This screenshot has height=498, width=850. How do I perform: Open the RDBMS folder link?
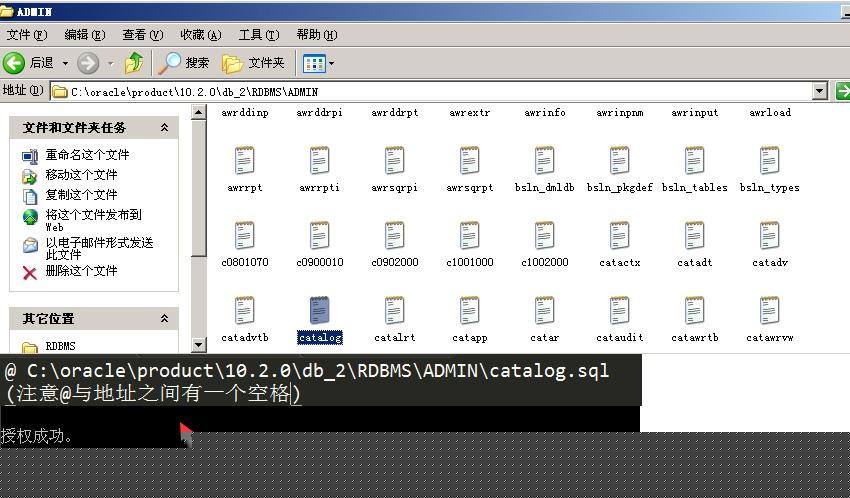[x=60, y=346]
